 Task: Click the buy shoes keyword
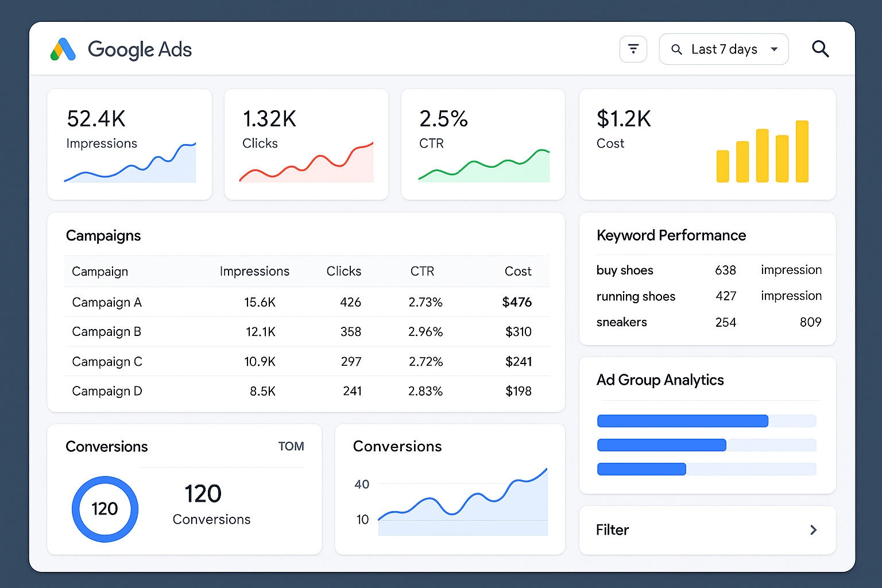pos(625,270)
